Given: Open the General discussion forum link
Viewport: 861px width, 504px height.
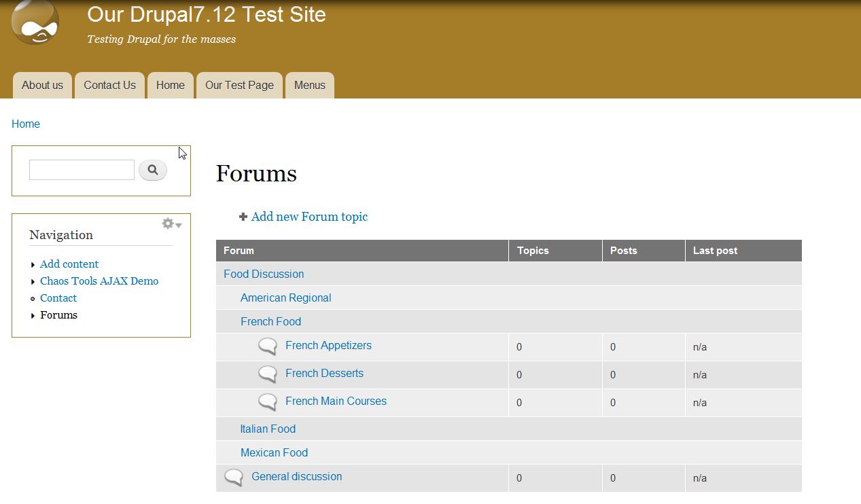Looking at the screenshot, I should tap(296, 476).
